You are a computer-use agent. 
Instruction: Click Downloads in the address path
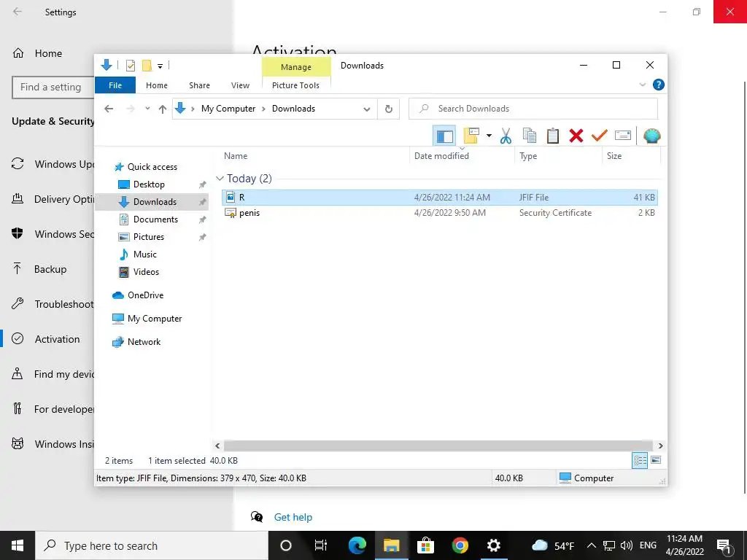(293, 109)
